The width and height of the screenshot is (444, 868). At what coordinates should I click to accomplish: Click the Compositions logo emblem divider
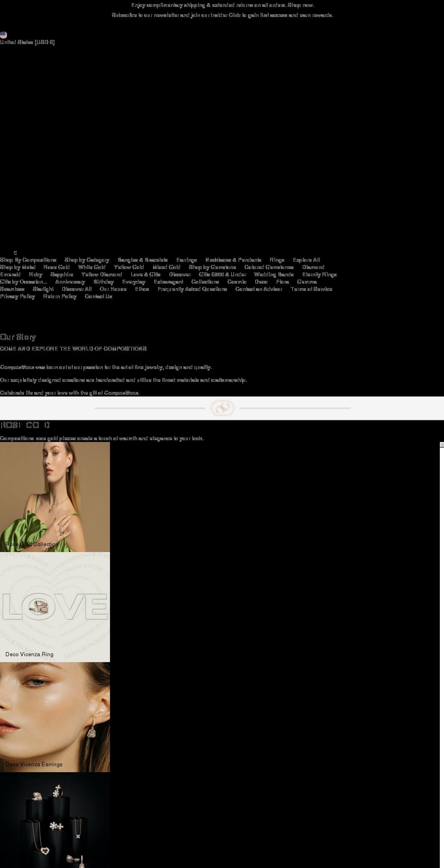(222, 408)
